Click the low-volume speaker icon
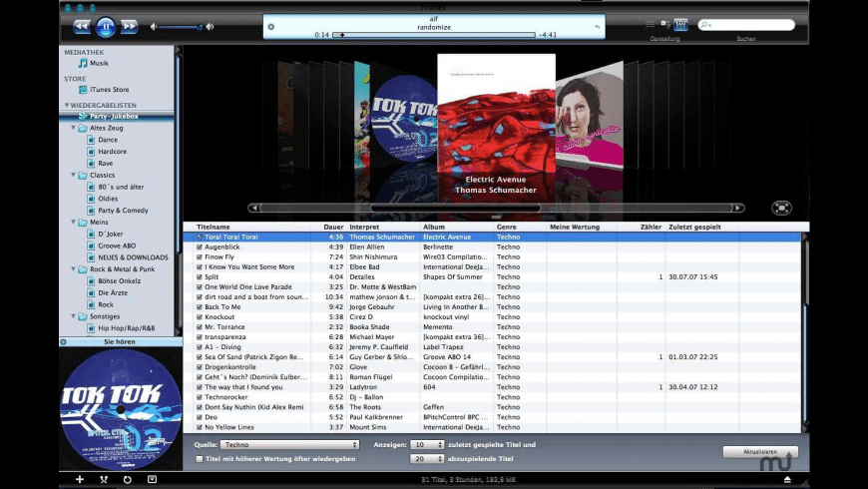This screenshot has width=868, height=489. (154, 27)
